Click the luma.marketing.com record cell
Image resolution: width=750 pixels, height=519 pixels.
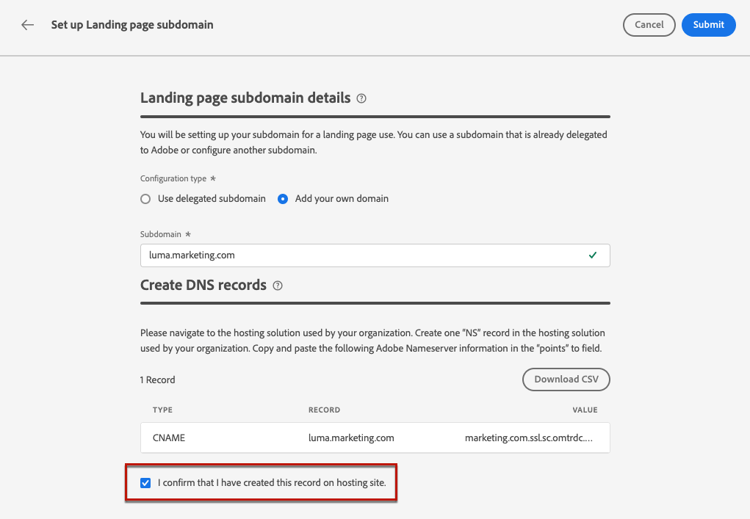tap(351, 438)
